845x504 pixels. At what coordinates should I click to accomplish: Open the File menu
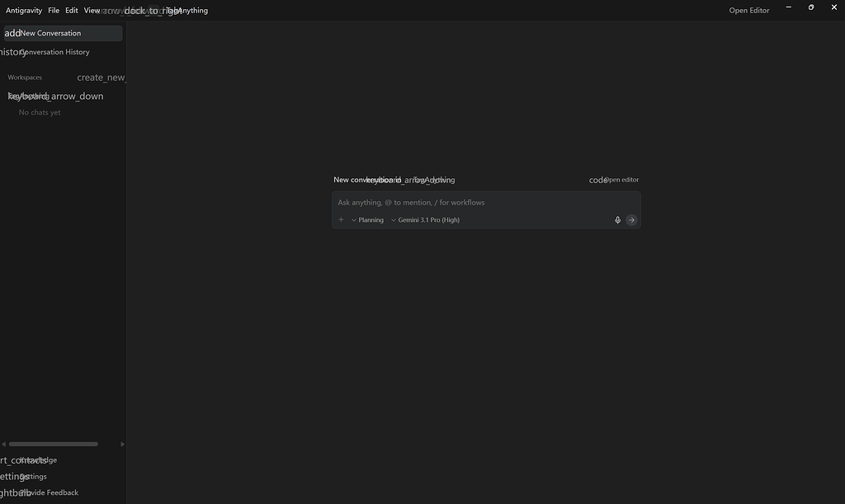point(54,10)
